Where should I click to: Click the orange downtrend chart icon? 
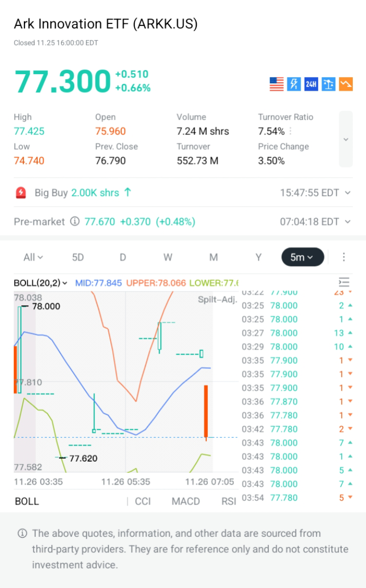pyautogui.click(x=346, y=84)
